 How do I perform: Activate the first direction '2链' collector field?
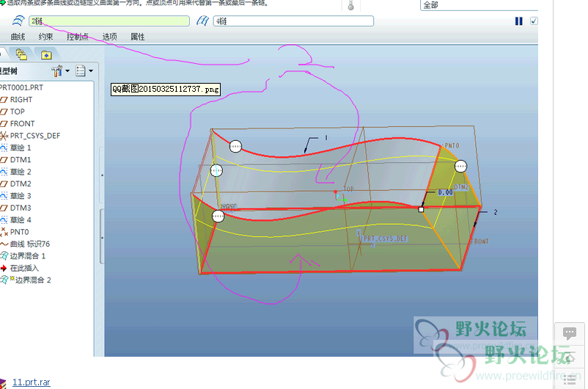(109, 21)
